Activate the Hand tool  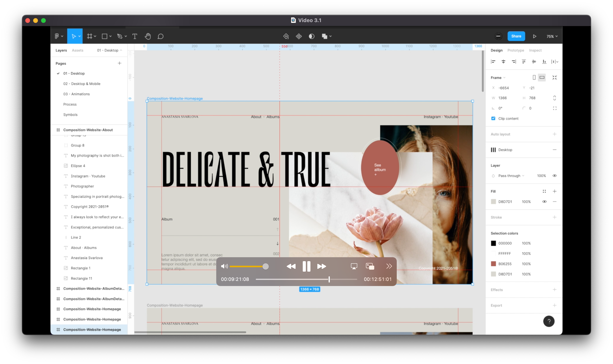click(148, 36)
